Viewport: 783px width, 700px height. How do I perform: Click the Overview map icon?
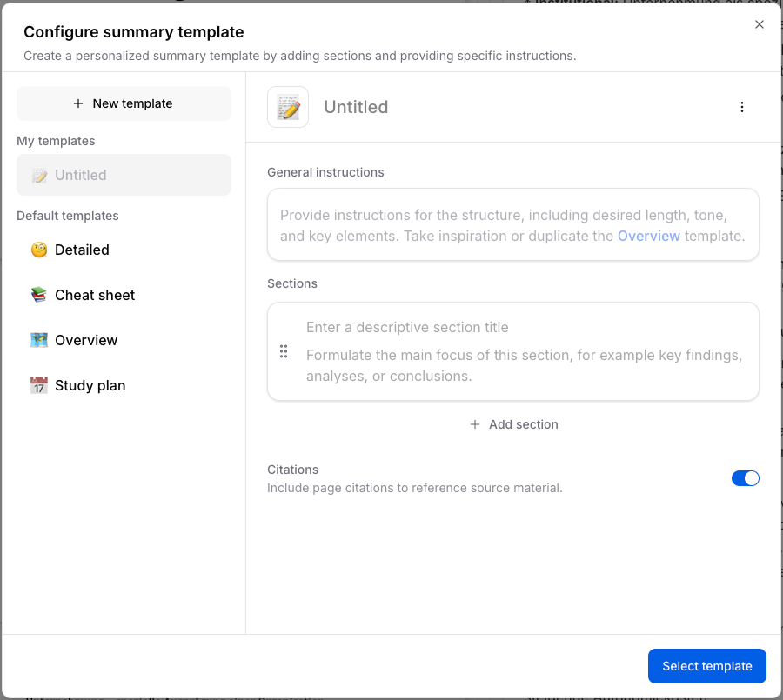[x=39, y=340]
